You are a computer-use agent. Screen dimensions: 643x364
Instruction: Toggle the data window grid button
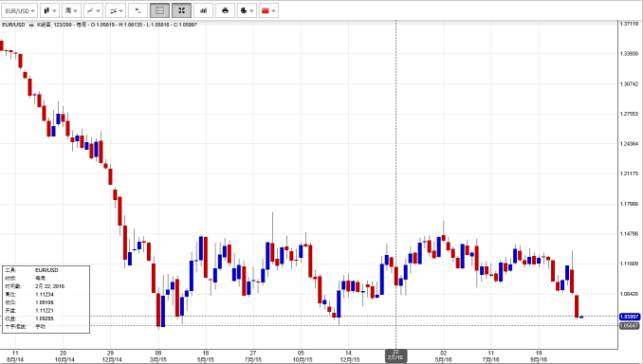pos(160,10)
